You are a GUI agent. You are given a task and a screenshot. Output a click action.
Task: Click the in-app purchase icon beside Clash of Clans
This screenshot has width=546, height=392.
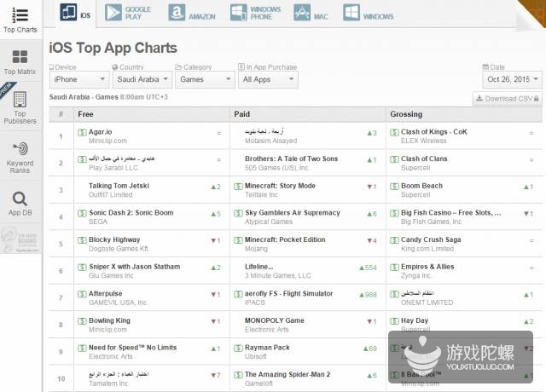click(394, 159)
